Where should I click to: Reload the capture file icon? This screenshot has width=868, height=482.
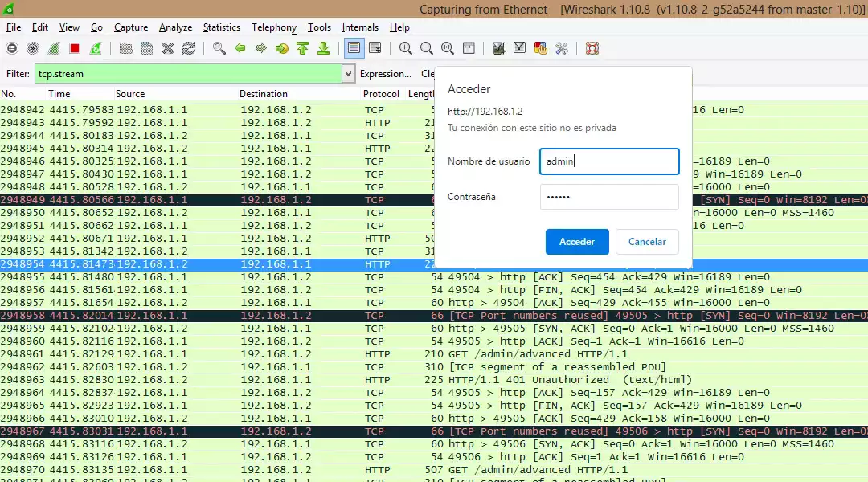(189, 49)
